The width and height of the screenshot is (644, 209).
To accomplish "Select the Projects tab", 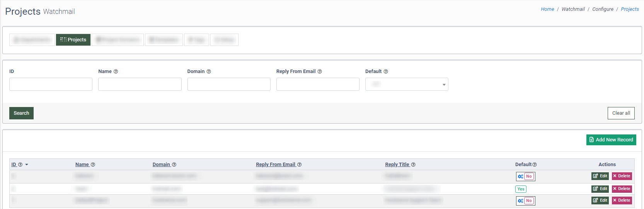I will [x=73, y=40].
